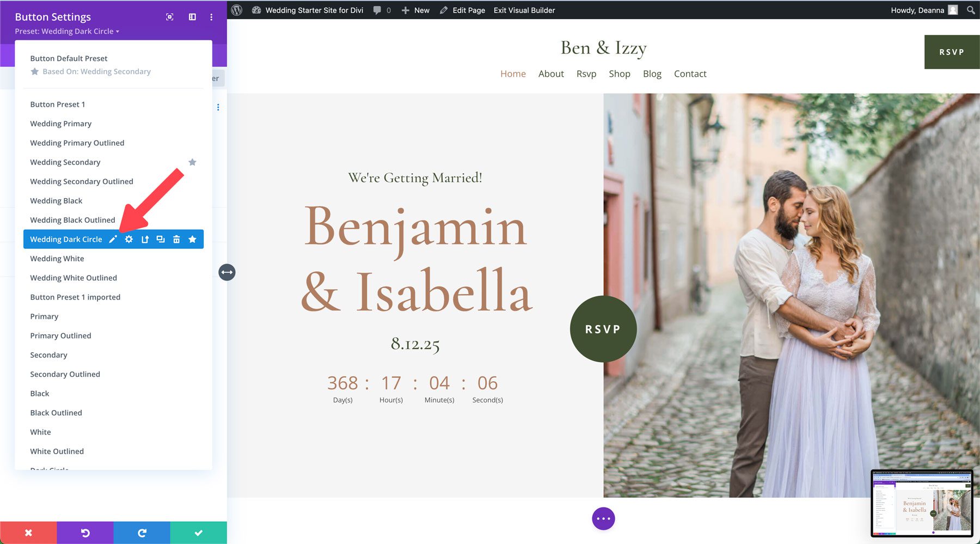Toggle Wedding Dark Circle as default with star icon

tap(192, 239)
